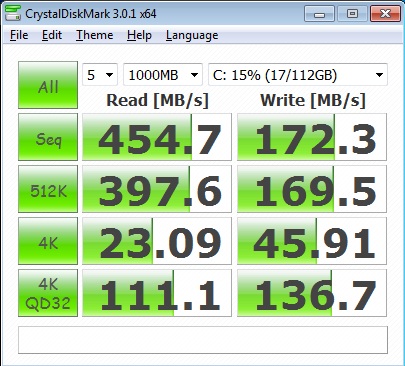Minimize the CrystalDiskMark window
This screenshot has height=366, width=405.
319,14
